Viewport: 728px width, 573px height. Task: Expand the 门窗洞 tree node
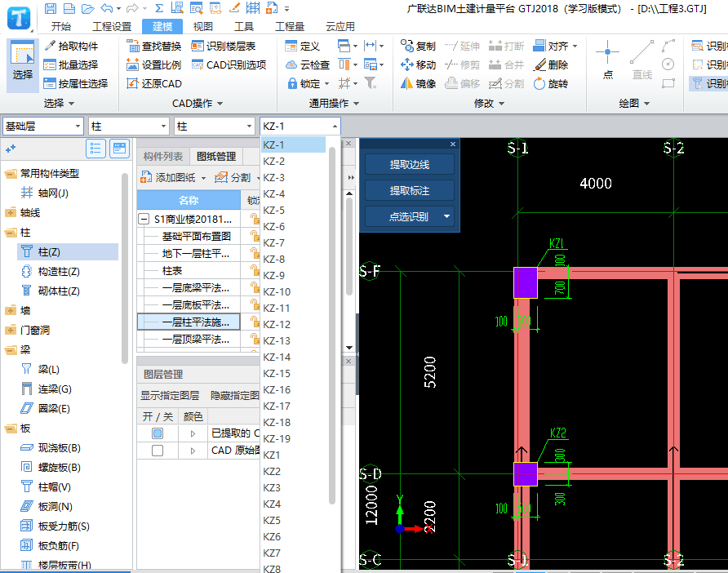[11, 330]
